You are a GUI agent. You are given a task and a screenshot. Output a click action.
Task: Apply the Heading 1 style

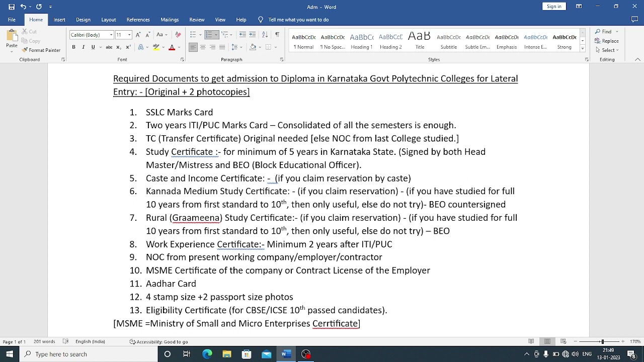[x=362, y=41]
